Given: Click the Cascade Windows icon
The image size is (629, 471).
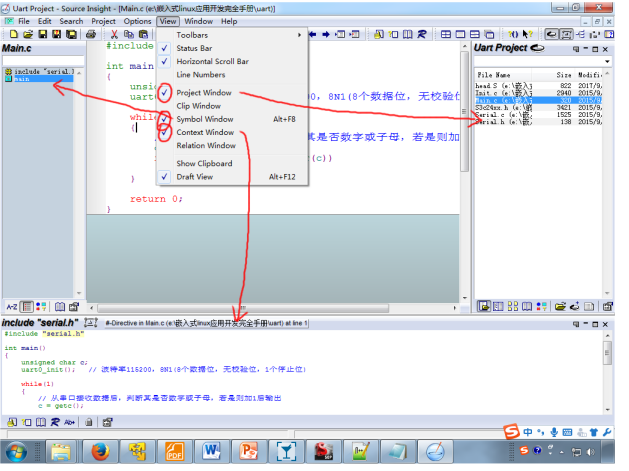Looking at the screenshot, I should point(489,35).
